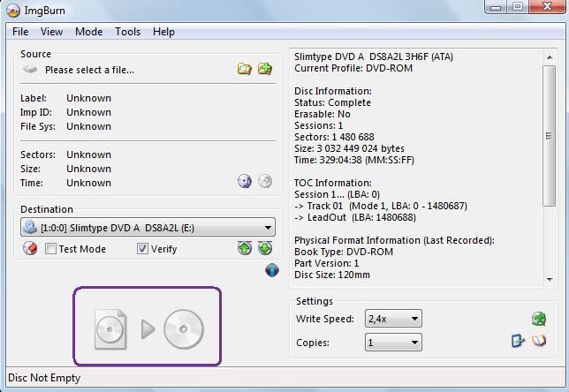Click 'Please select a file...' source text
This screenshot has height=392, width=569.
[89, 70]
